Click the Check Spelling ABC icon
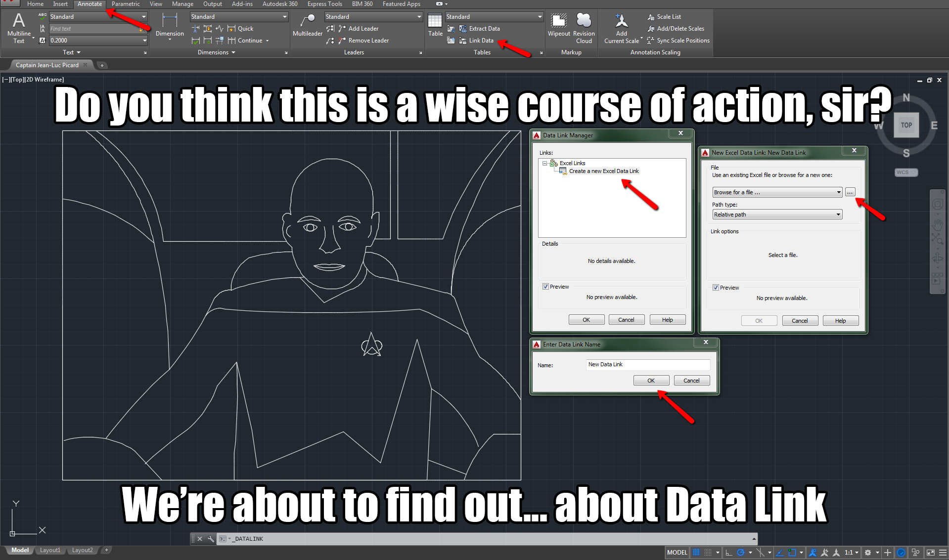The height and width of the screenshot is (560, 949). coord(43,16)
